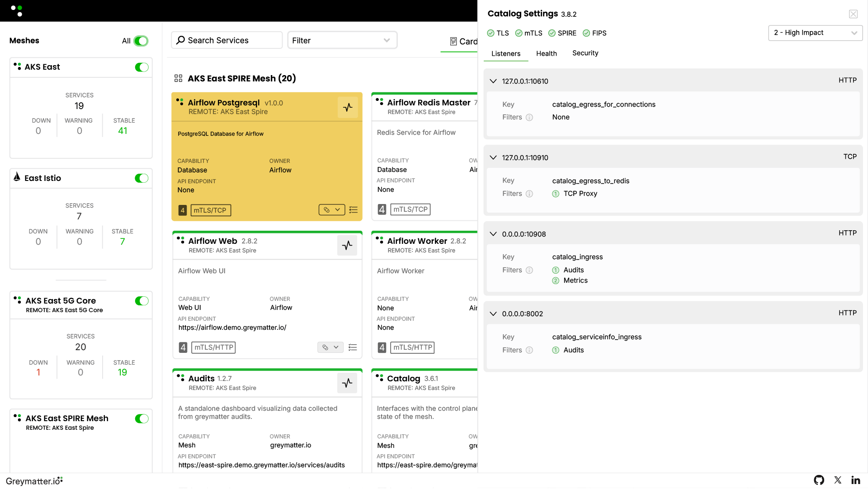The width and height of the screenshot is (868, 489).
Task: Open the GitHub icon in the footer
Action: tap(819, 480)
